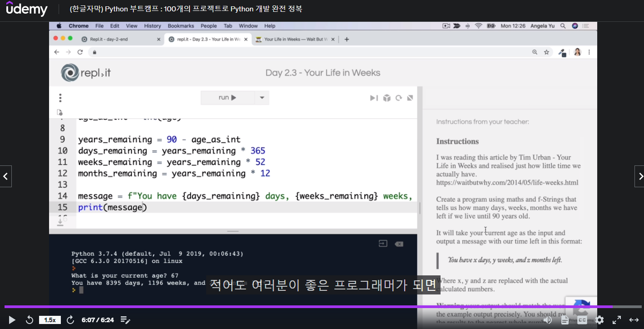Bookmark this page with star icon

546,52
